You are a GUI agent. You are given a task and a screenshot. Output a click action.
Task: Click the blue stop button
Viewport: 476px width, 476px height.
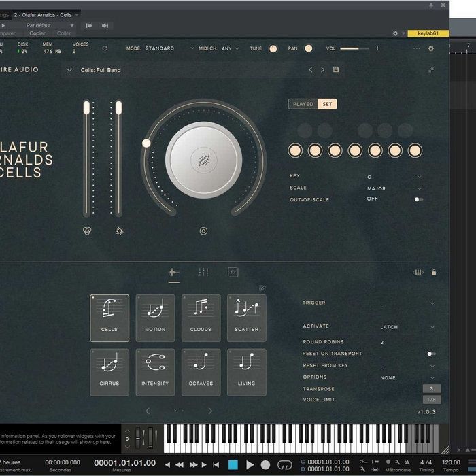(x=233, y=464)
